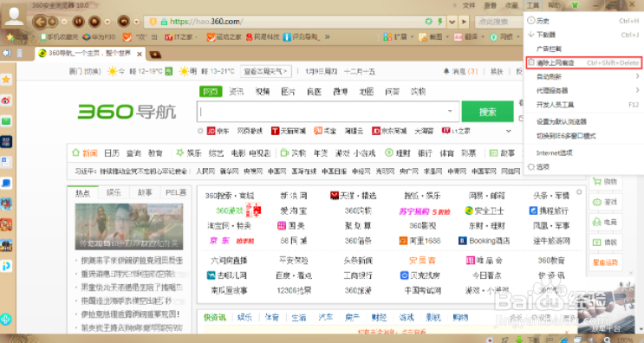Click the sidebar collapse arrow icon left of tabs

[x=7, y=53]
